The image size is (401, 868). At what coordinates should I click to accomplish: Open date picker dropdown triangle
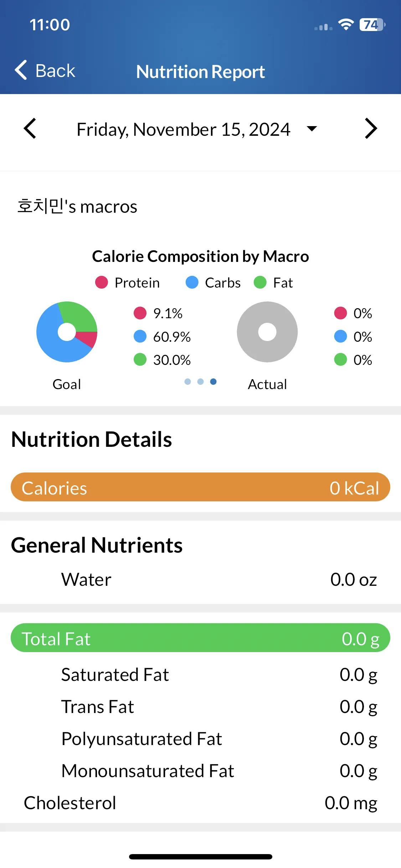click(x=312, y=129)
